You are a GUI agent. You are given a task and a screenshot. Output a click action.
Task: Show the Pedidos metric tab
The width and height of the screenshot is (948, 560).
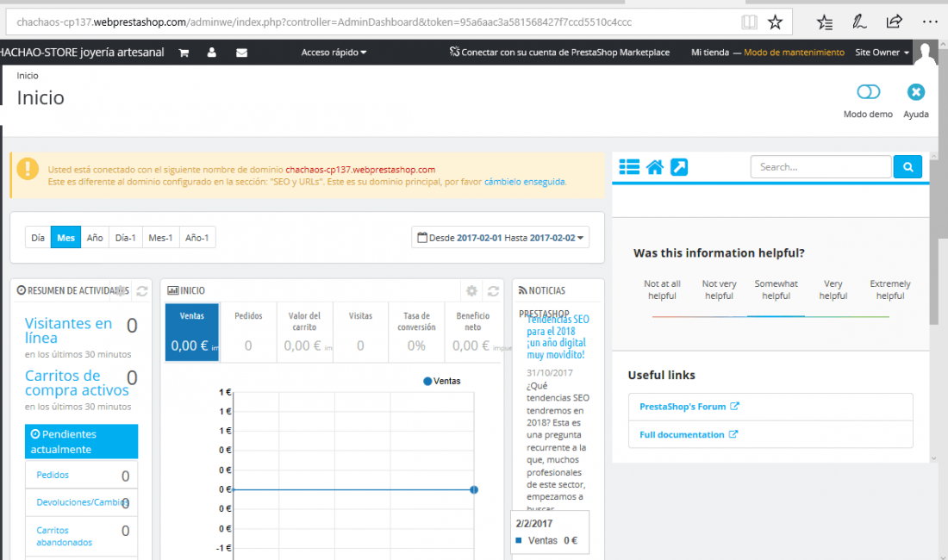(248, 333)
